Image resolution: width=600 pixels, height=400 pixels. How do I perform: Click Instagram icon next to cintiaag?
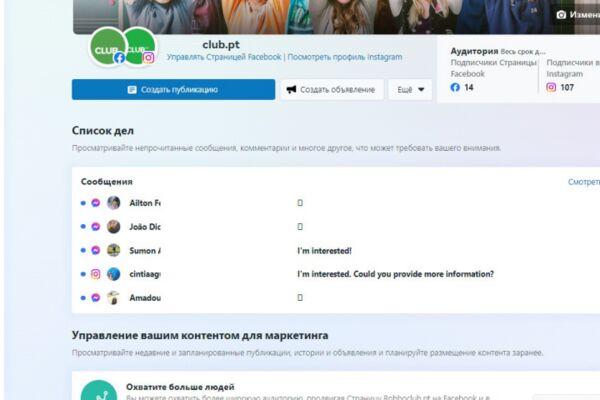coord(96,274)
